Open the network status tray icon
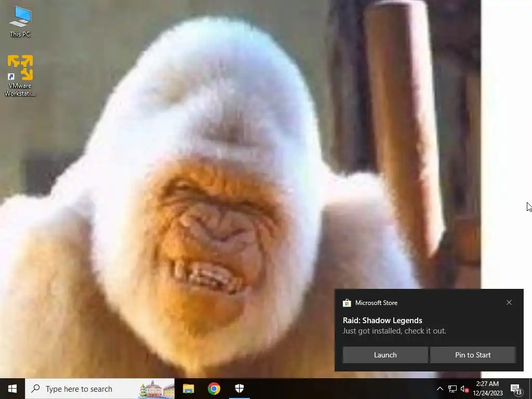Image resolution: width=532 pixels, height=399 pixels. click(x=453, y=389)
